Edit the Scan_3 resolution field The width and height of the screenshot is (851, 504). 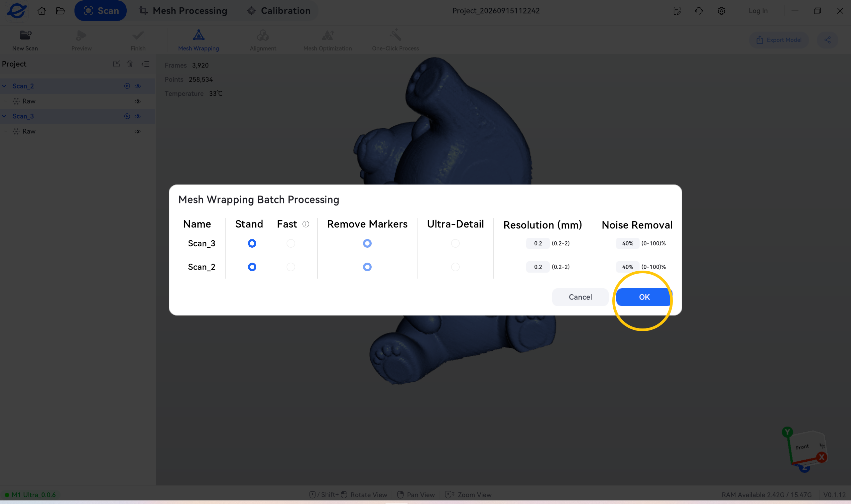pyautogui.click(x=538, y=243)
